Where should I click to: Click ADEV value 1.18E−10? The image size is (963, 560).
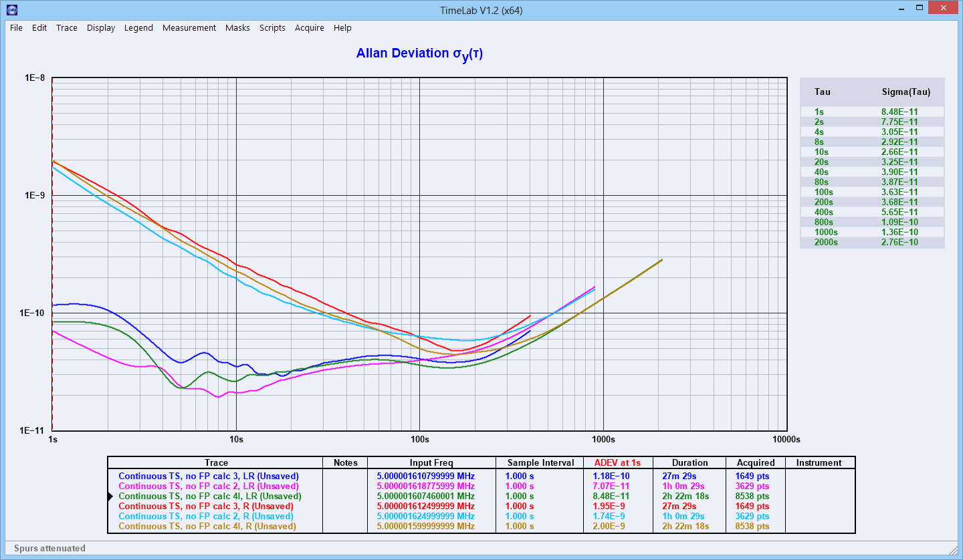coord(613,476)
